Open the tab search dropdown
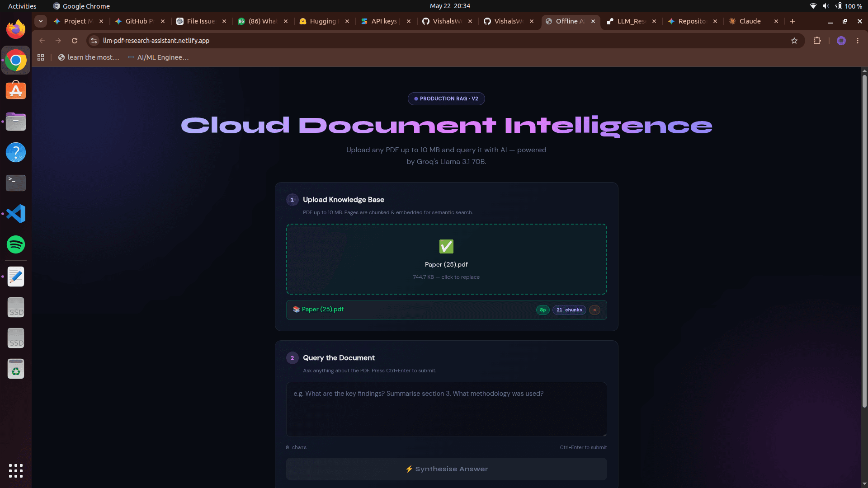The width and height of the screenshot is (868, 488). pos(41,21)
